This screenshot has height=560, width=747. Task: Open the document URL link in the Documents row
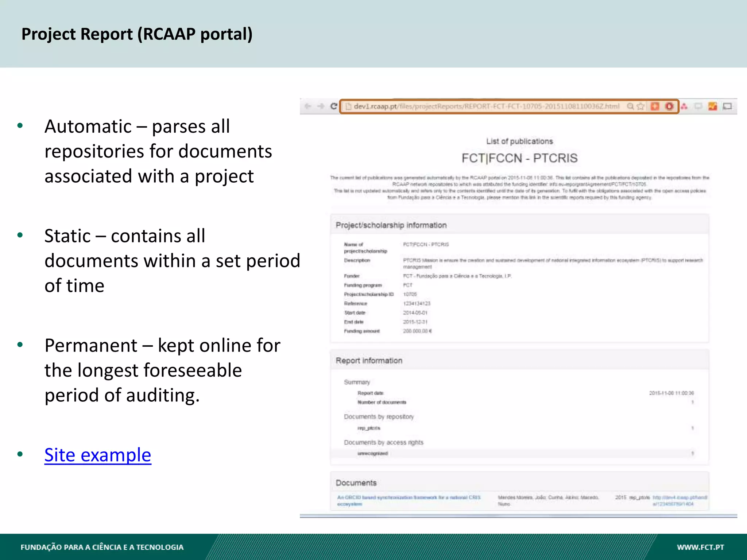pyautogui.click(x=680, y=501)
